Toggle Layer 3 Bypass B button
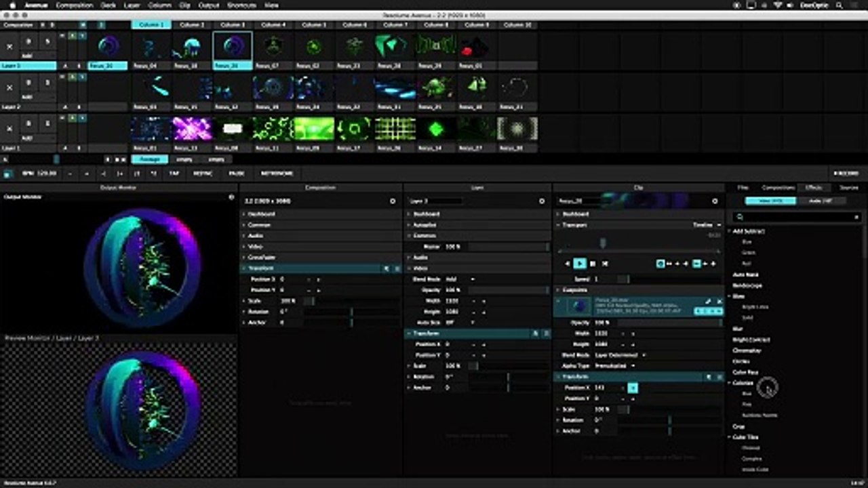 (28, 42)
